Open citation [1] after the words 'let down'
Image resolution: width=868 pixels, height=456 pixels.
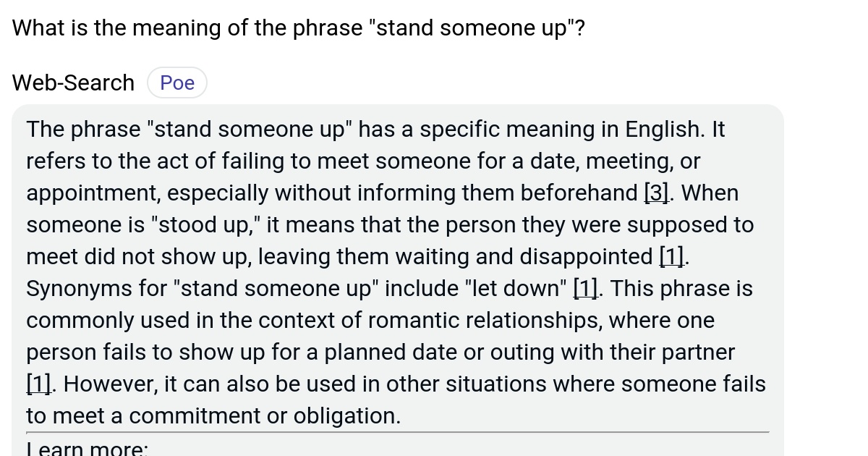(586, 289)
